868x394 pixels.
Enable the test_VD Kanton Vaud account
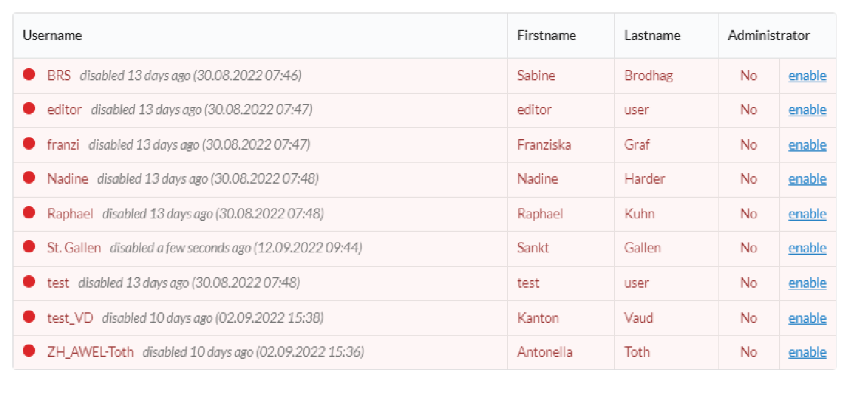(807, 317)
